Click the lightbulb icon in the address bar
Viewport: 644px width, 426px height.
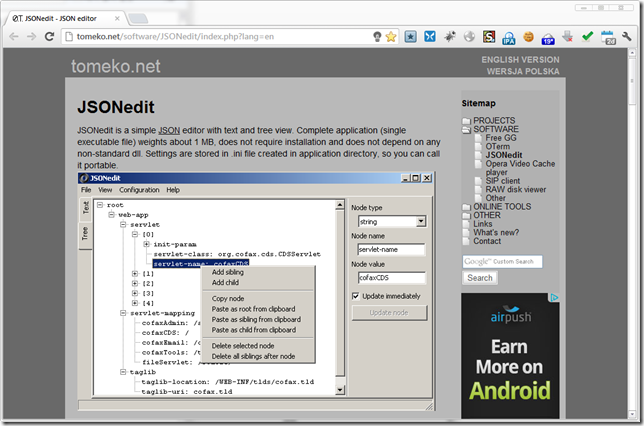coord(377,37)
